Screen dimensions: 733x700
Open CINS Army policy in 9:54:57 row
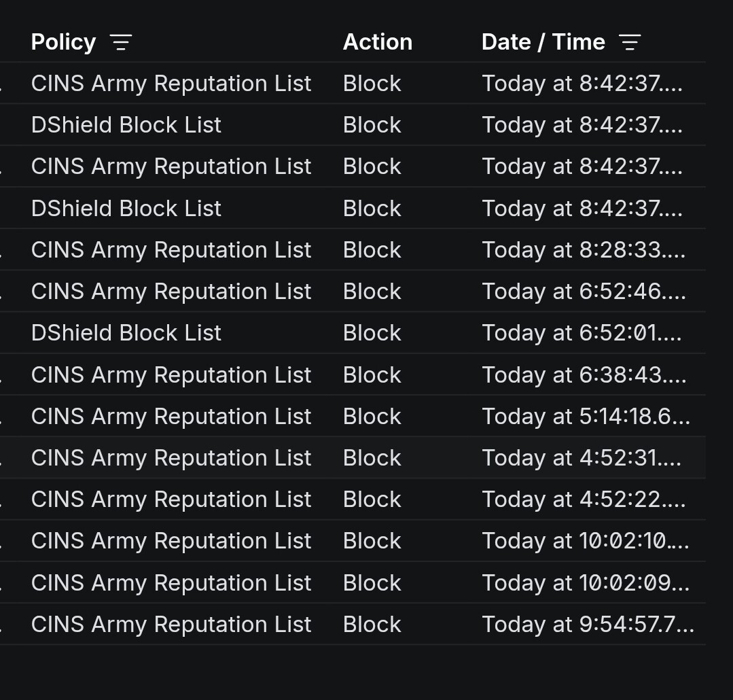pos(171,625)
